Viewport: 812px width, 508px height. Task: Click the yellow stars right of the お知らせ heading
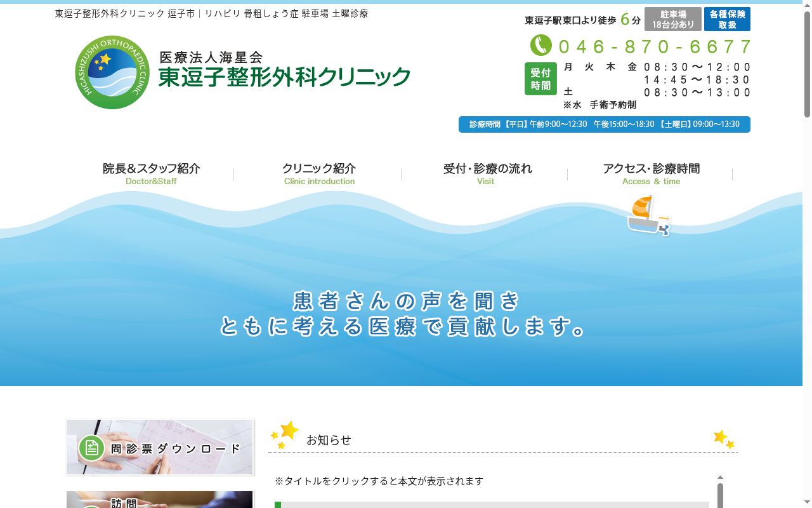click(724, 439)
